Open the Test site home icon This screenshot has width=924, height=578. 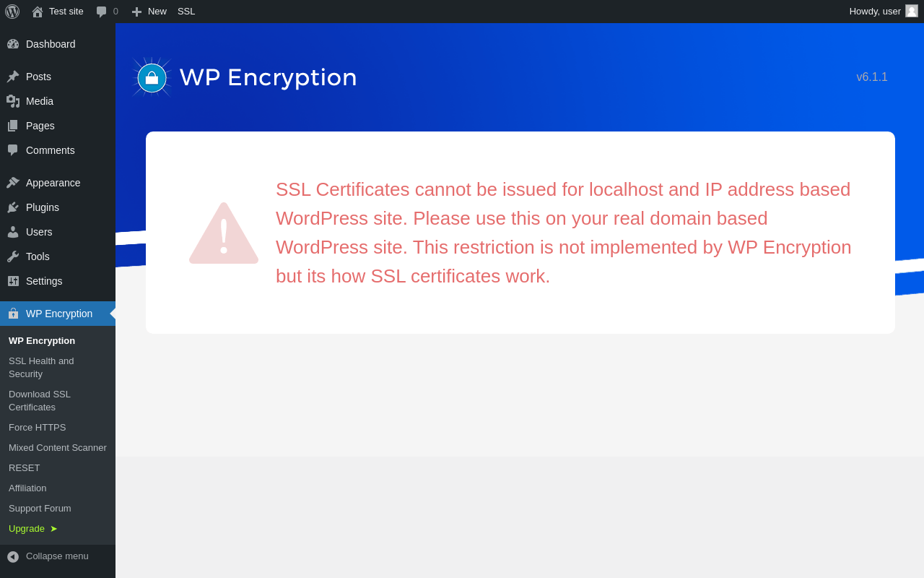pyautogui.click(x=38, y=12)
